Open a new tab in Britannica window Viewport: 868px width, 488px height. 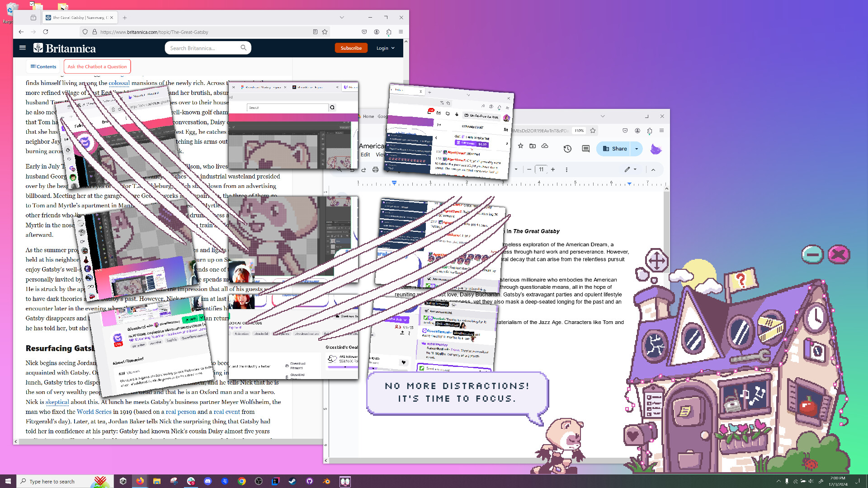coord(125,18)
